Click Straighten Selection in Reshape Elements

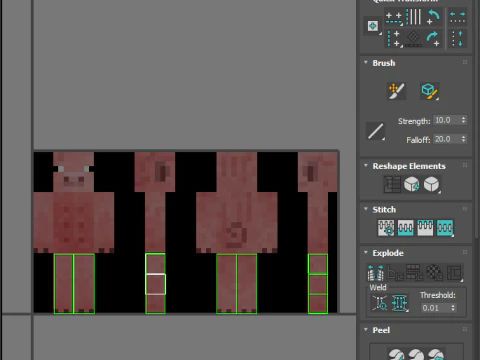[x=392, y=184]
